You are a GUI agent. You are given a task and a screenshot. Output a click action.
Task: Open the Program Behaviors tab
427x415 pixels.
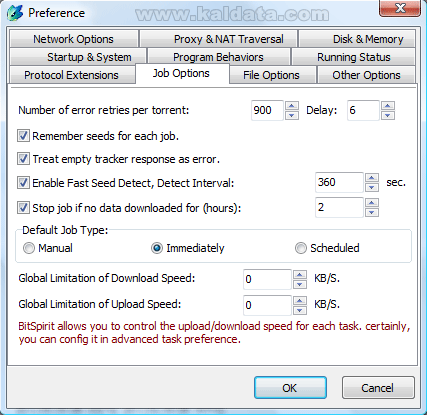(x=218, y=57)
